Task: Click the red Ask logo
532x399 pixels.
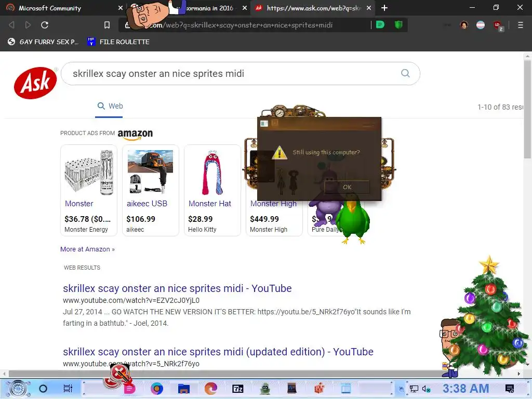Action: tap(35, 83)
